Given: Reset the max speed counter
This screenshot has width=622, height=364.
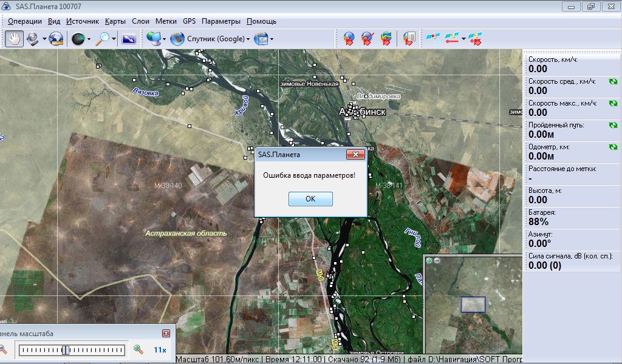Looking at the screenshot, I should tap(613, 103).
